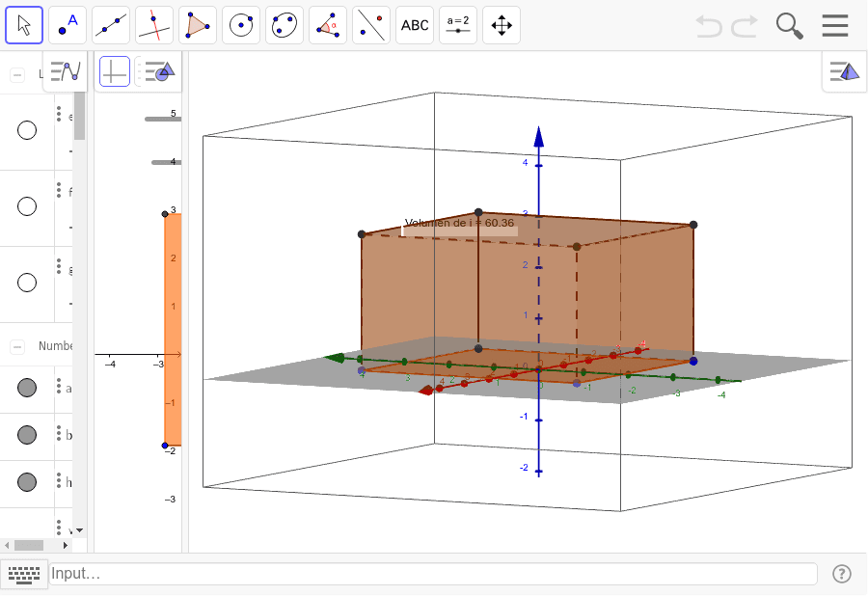This screenshot has width=868, height=596.
Task: Select the prism's top-left corner point
Action: pyautogui.click(x=362, y=234)
